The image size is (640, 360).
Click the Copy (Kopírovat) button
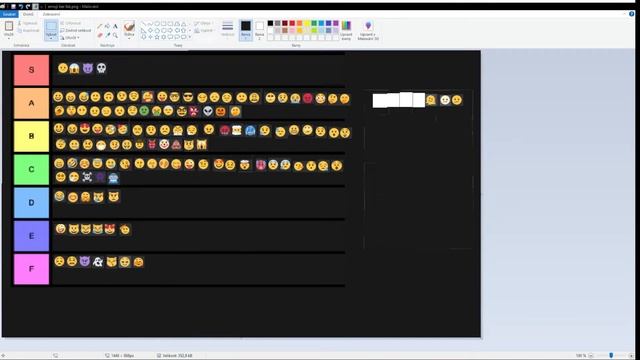tap(28, 30)
